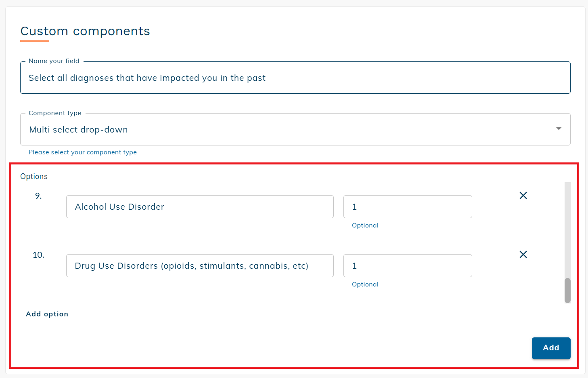Click the Optional hint under option 9 value
588x379 pixels.
pyautogui.click(x=365, y=225)
